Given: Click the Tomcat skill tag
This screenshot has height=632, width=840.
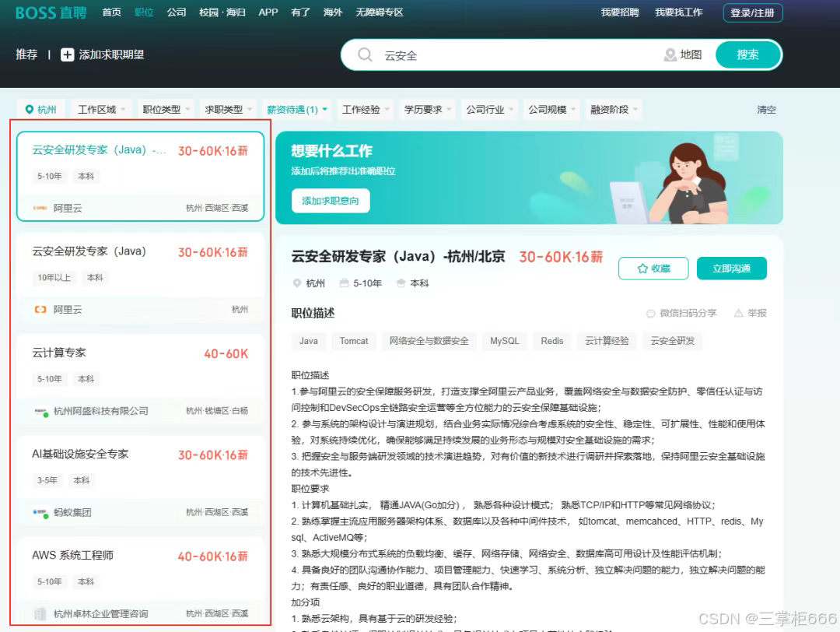Looking at the screenshot, I should point(354,341).
